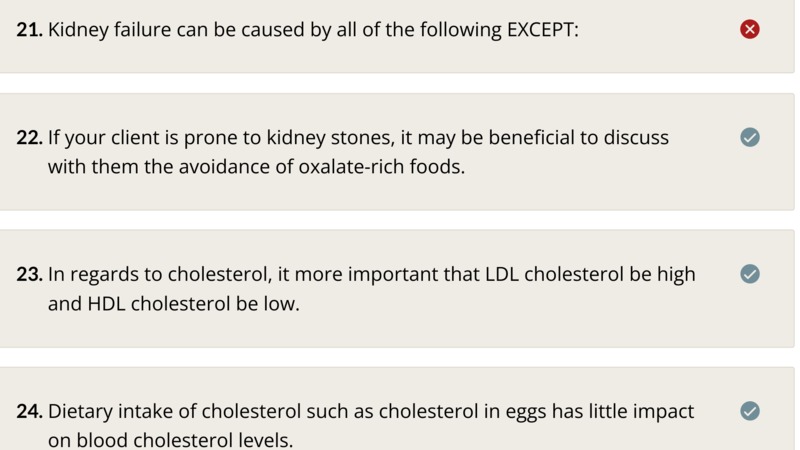Viewport: 800px width, 450px height.
Task: Expand question 21 about kidney failure causes
Action: point(397,36)
